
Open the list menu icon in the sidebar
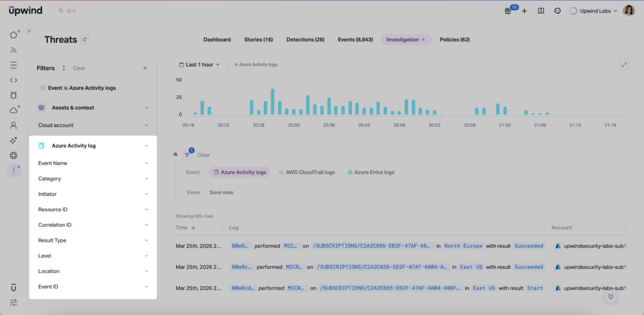pyautogui.click(x=14, y=65)
